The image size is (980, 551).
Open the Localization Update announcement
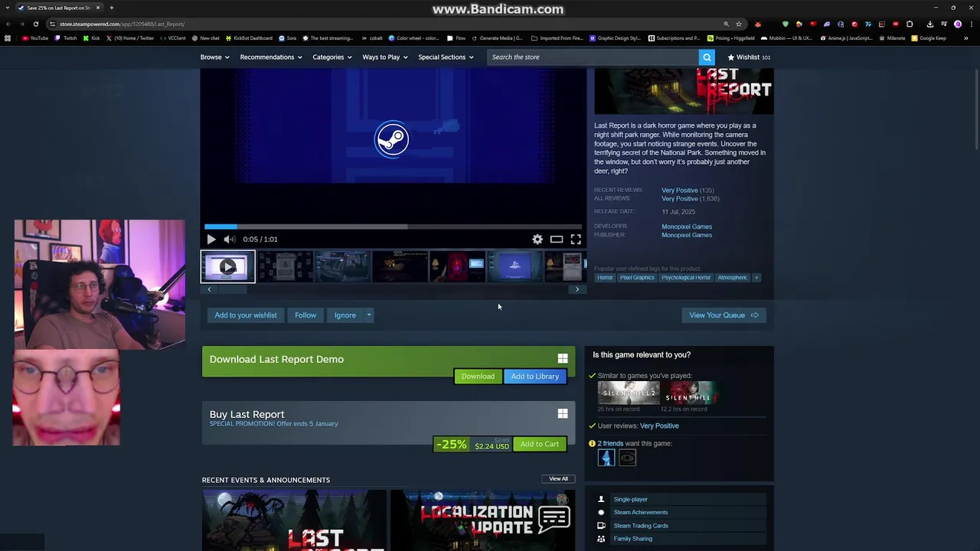[x=482, y=520]
